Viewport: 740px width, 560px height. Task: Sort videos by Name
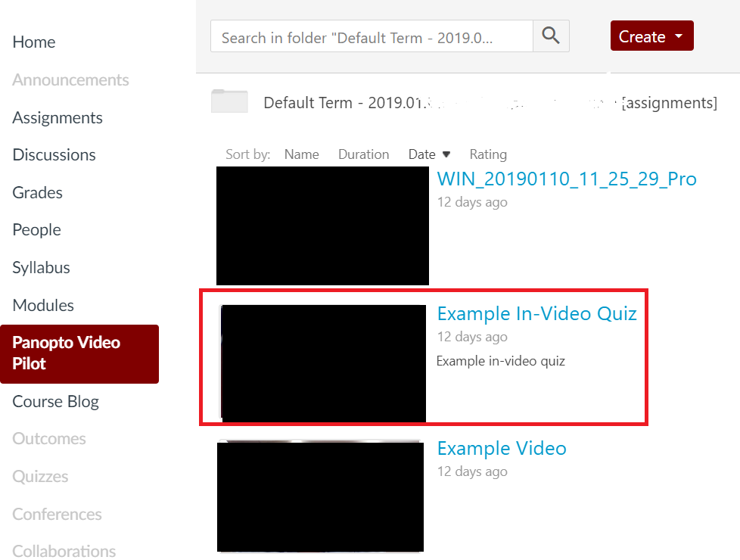coord(301,154)
